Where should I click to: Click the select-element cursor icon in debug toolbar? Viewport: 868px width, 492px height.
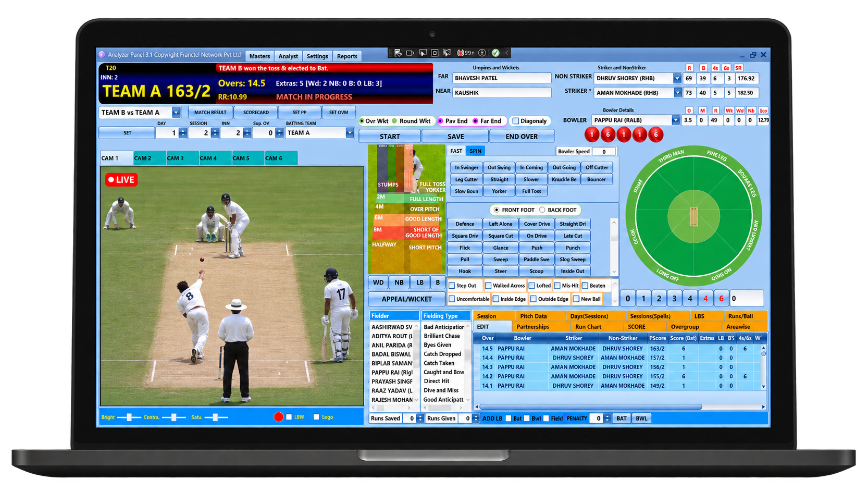click(423, 53)
